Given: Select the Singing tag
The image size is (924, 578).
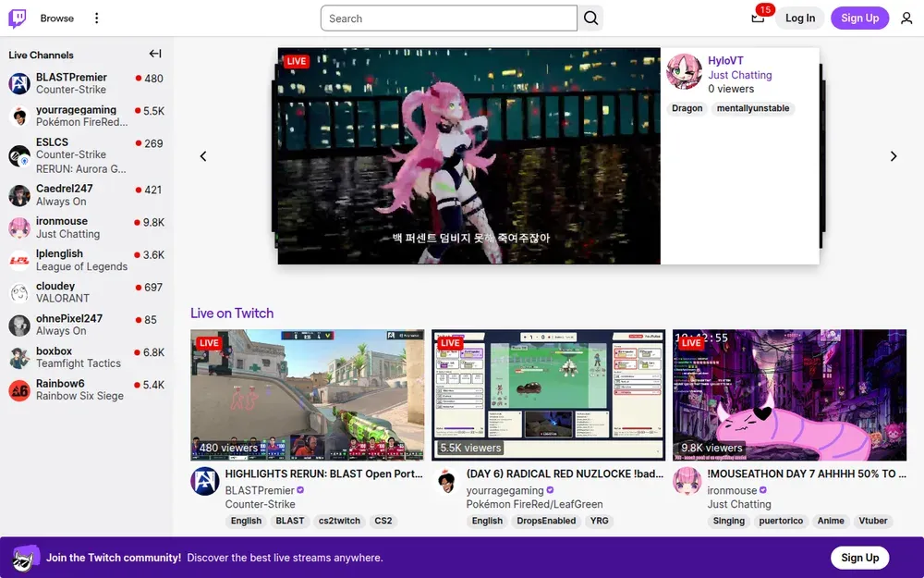Looking at the screenshot, I should coord(728,521).
